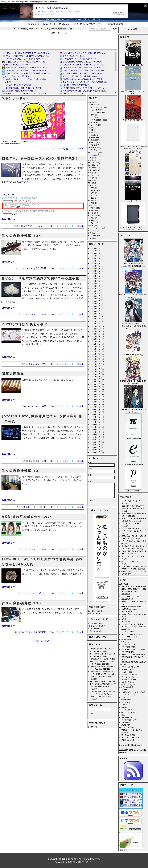Click スポンサー広告 link above first post
148x868 pixels.
(x=61, y=149)
